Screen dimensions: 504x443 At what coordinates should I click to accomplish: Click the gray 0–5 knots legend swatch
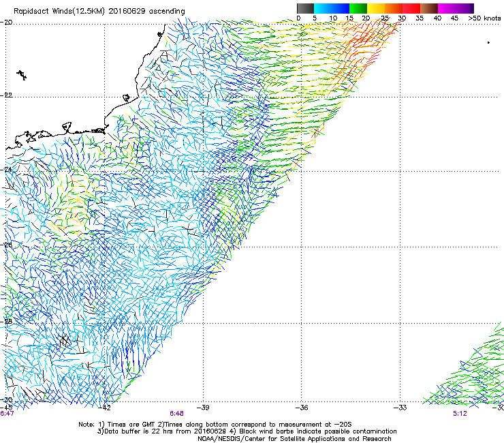(x=305, y=8)
